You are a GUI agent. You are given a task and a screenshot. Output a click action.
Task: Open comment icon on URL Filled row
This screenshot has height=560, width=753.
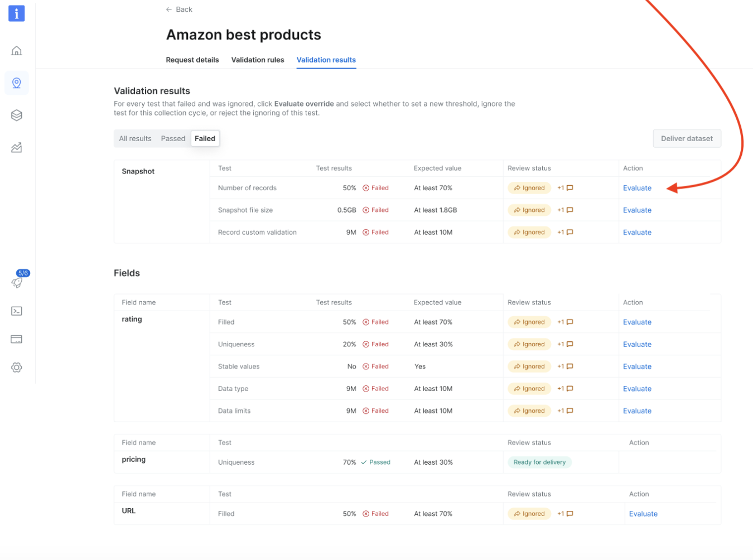coord(569,514)
